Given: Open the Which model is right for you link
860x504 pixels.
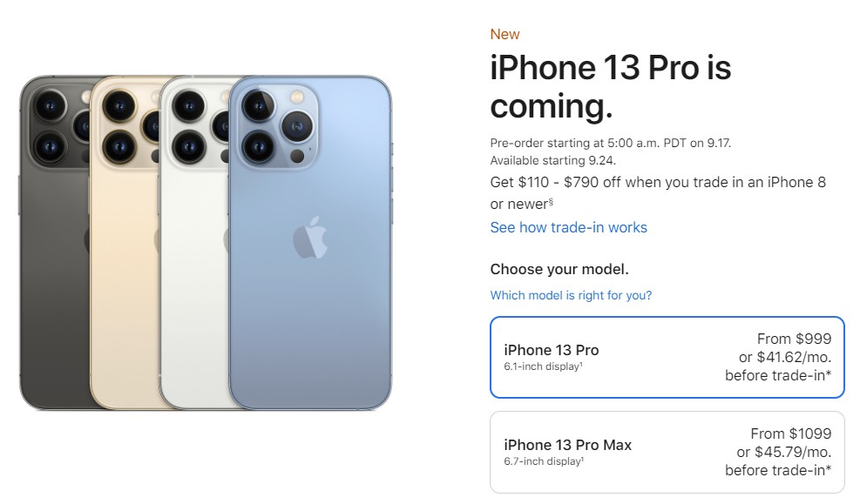Looking at the screenshot, I should pos(571,295).
